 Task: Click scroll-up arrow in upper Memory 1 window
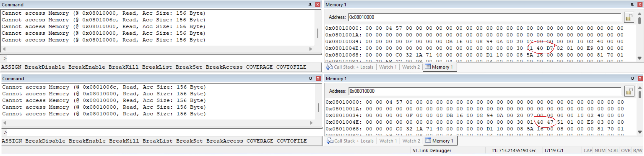tap(639, 14)
